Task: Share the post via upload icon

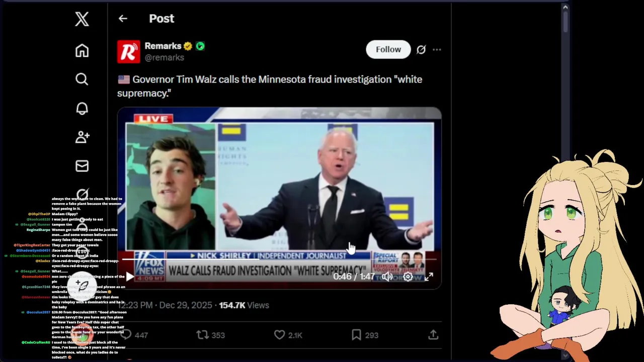Action: click(x=433, y=335)
